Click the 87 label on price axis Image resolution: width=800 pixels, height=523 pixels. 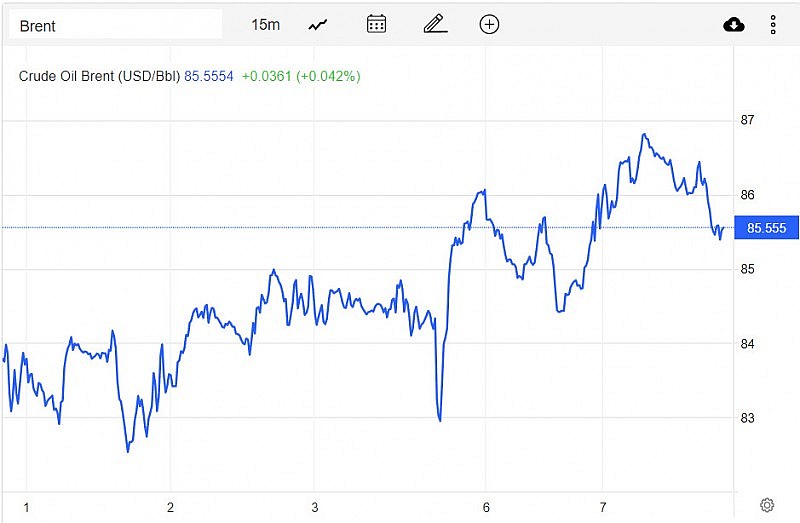(747, 120)
